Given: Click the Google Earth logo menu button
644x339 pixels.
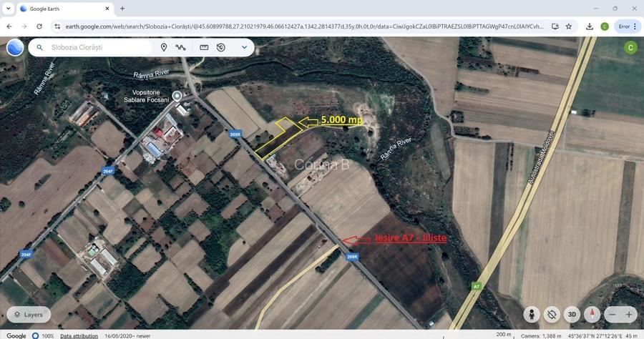Looking at the screenshot, I should tap(15, 48).
